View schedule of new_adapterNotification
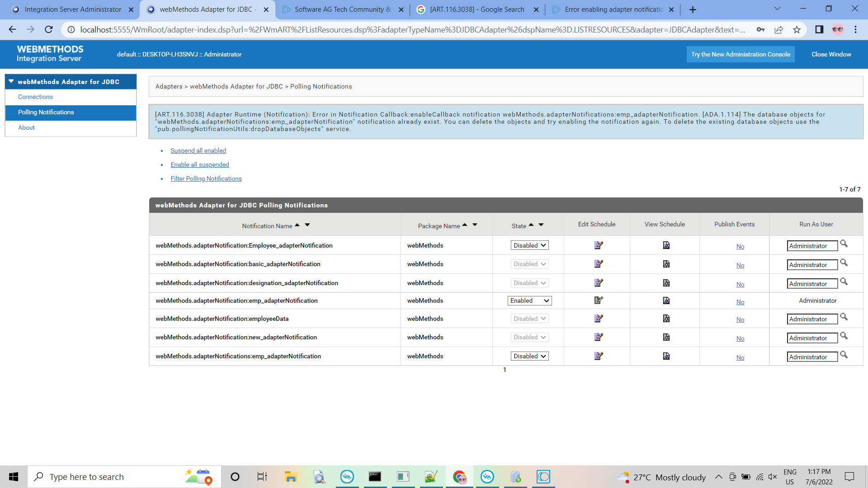The width and height of the screenshot is (868, 488). tap(666, 337)
